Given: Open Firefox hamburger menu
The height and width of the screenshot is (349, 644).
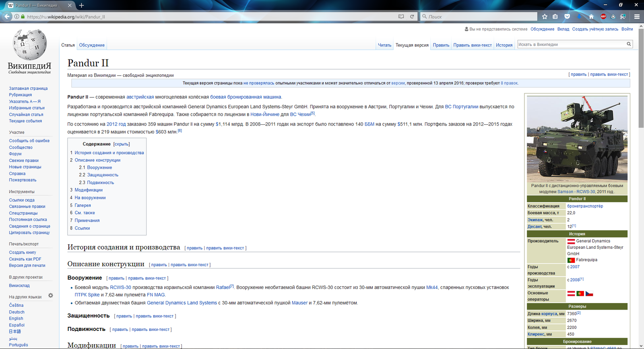Looking at the screenshot, I should [637, 17].
